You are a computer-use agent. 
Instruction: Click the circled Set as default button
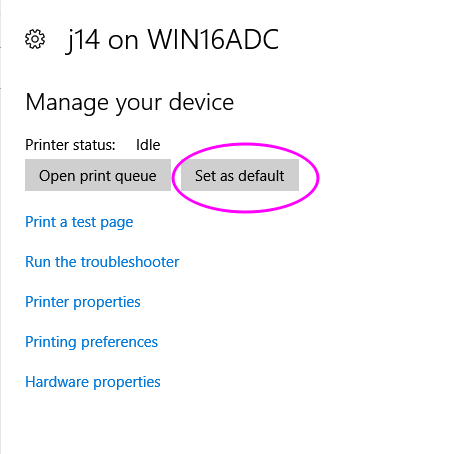(240, 175)
